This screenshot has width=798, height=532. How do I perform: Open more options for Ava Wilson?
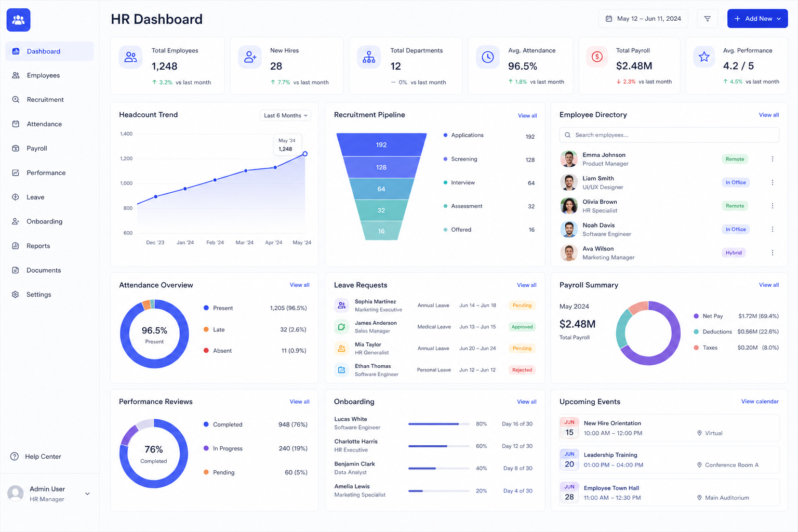tap(773, 252)
